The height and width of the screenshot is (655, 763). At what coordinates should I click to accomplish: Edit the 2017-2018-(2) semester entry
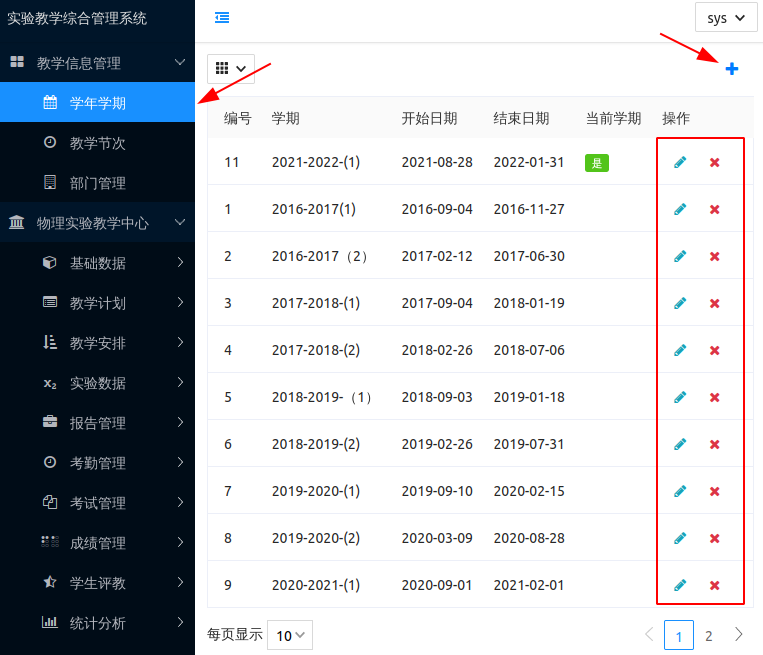(680, 350)
